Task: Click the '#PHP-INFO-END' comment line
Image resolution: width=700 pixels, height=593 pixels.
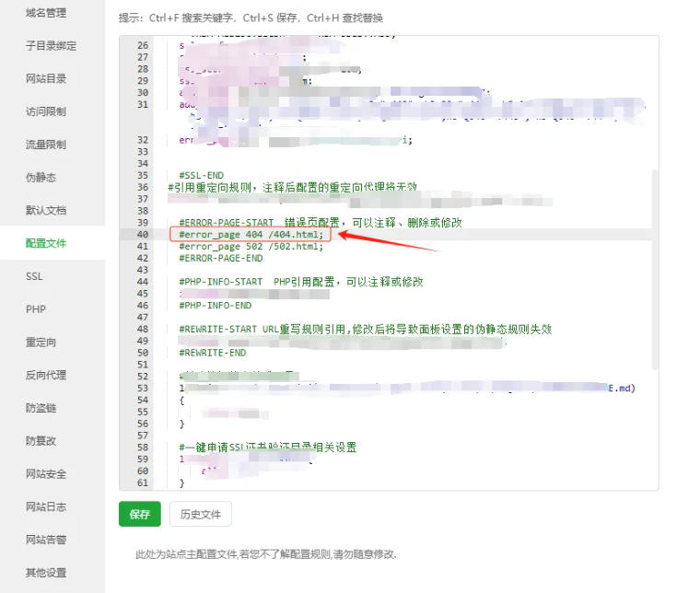Action: pos(216,305)
